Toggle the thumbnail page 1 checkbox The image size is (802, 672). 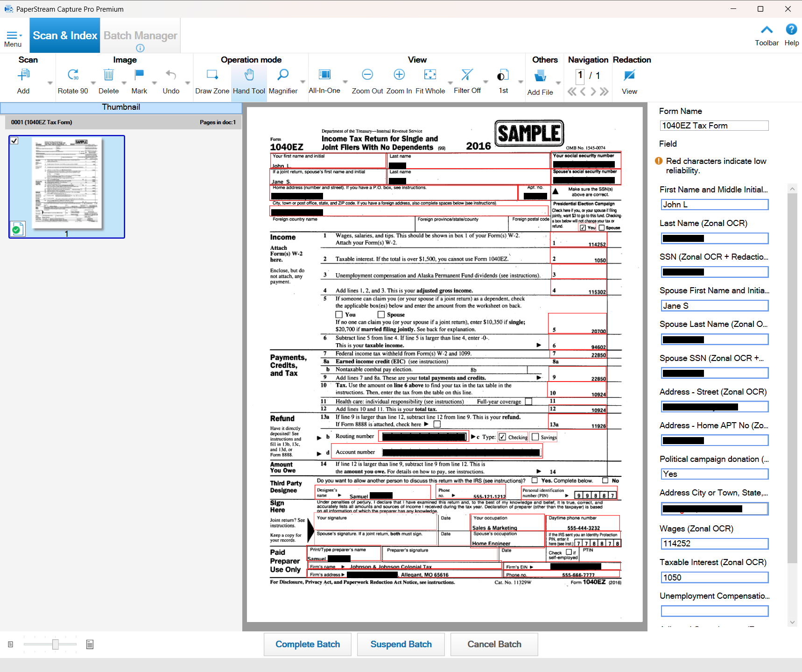click(14, 141)
